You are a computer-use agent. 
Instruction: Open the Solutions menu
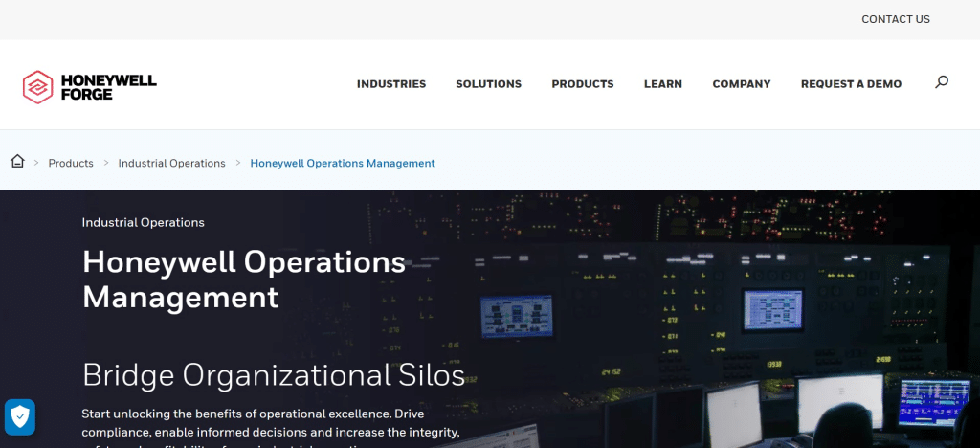(489, 83)
